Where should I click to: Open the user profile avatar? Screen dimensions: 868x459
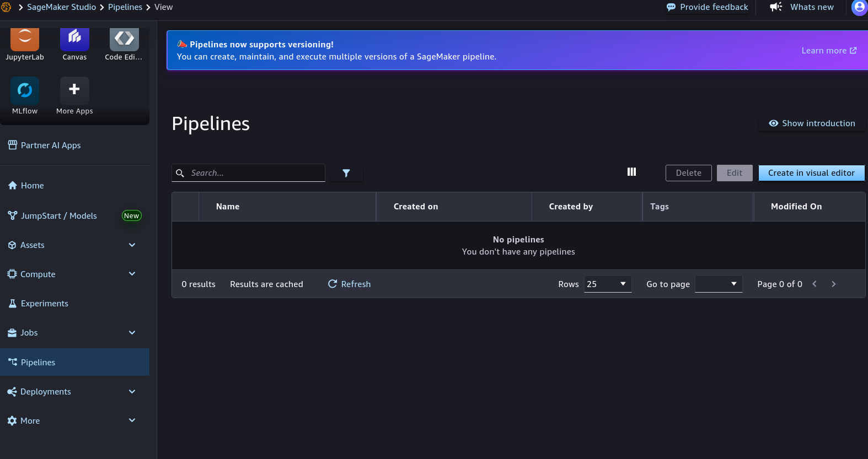(860, 7)
